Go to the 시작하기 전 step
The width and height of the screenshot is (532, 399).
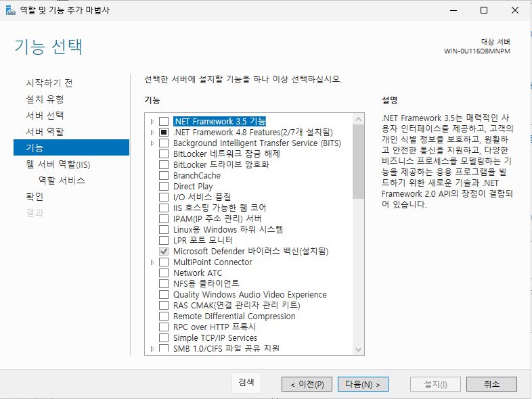[x=49, y=83]
